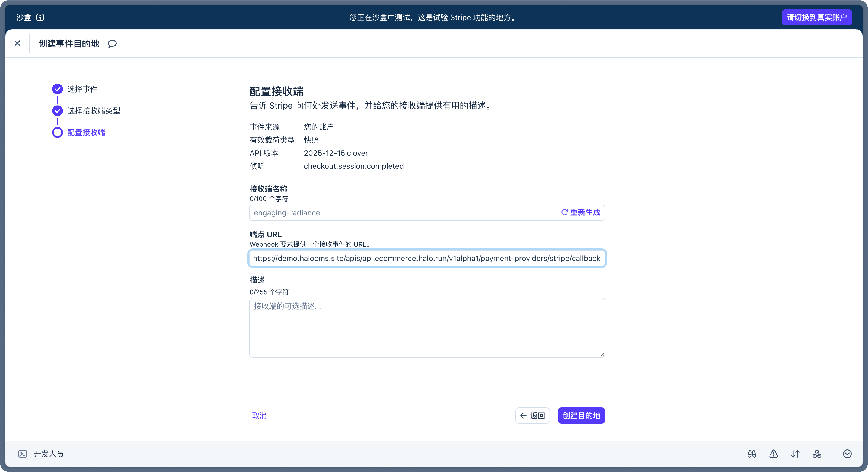
Task: Go to the 选择接收端类型 step
Action: [94, 110]
